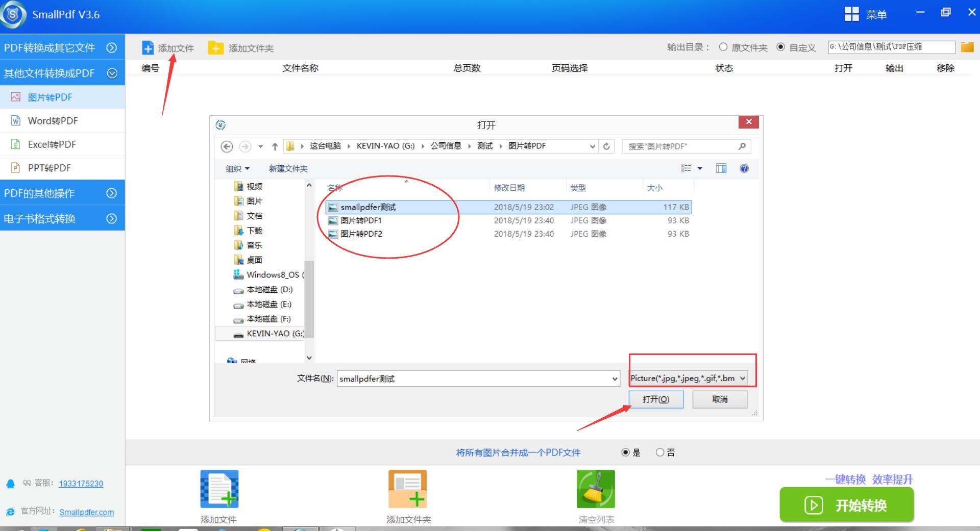Open recent locations dropdown arrow

(x=260, y=146)
